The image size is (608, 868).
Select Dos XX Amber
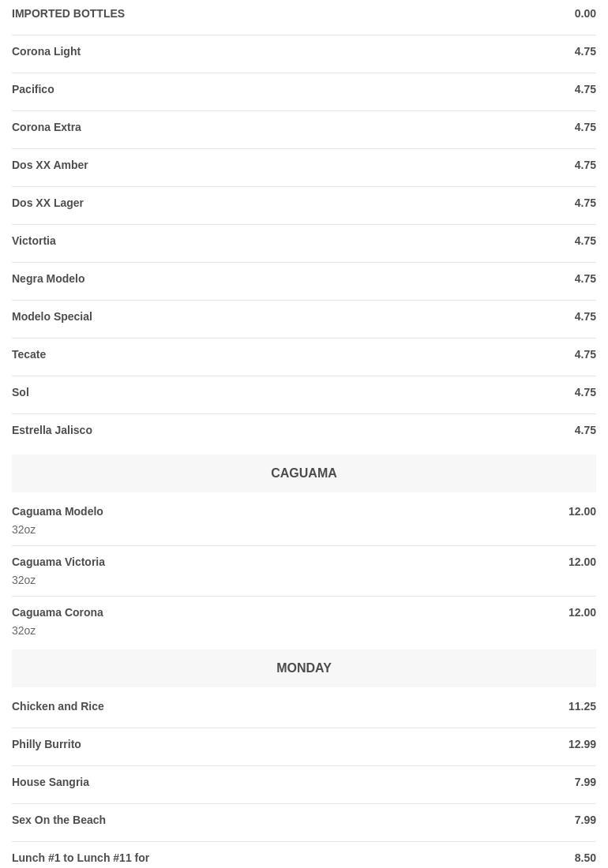coord(50,165)
